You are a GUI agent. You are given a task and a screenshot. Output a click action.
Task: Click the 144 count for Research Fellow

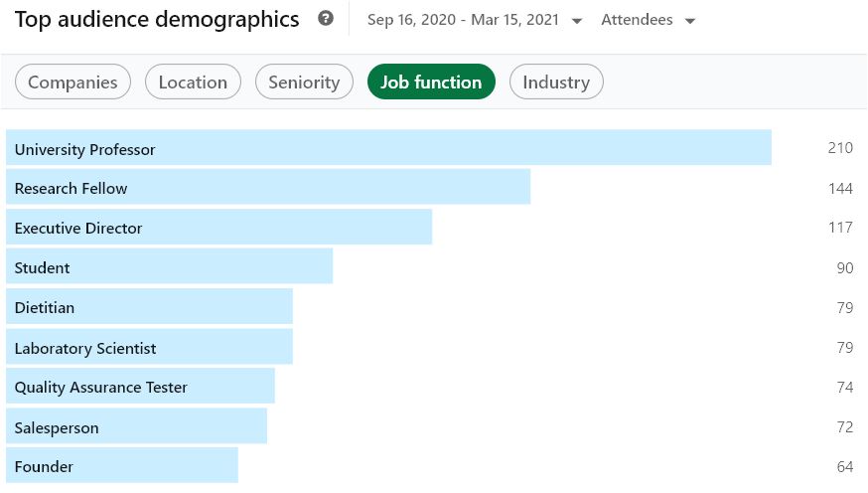840,188
